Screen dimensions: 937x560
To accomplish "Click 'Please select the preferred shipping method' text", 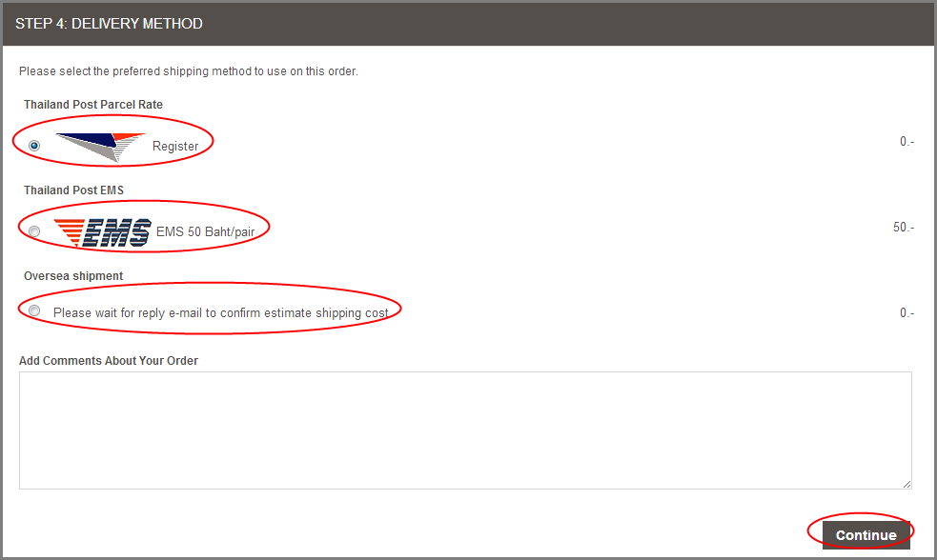I will [188, 71].
